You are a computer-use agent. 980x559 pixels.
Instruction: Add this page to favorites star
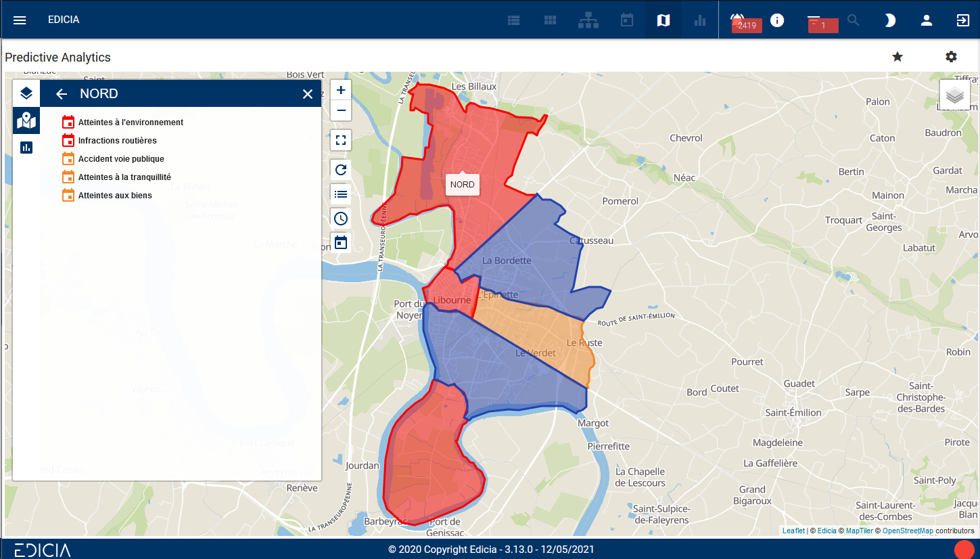[897, 57]
